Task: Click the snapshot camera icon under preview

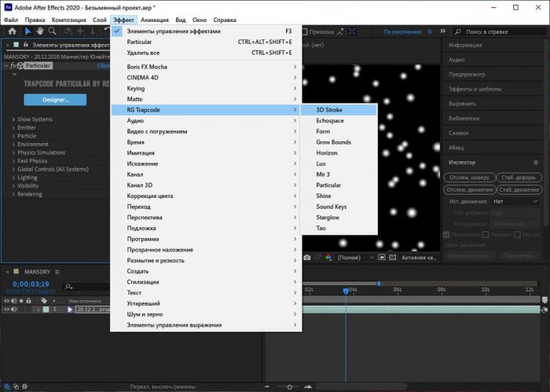Action: click(x=307, y=258)
